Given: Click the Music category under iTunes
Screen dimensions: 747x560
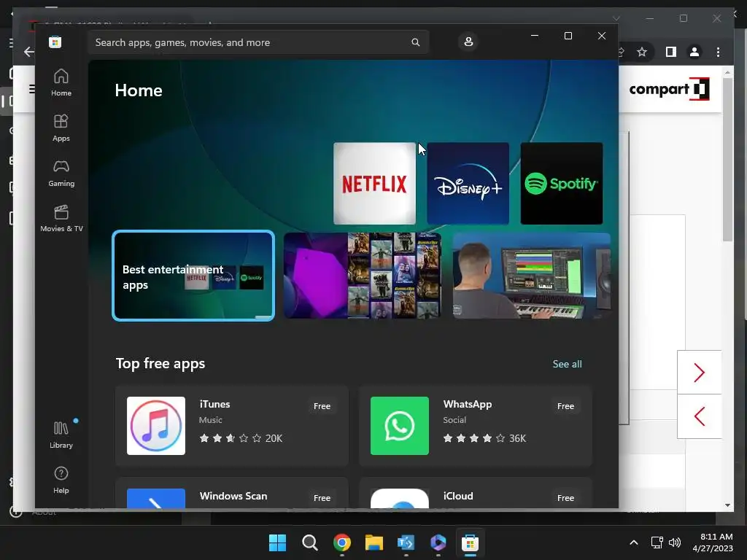Looking at the screenshot, I should pyautogui.click(x=211, y=420).
